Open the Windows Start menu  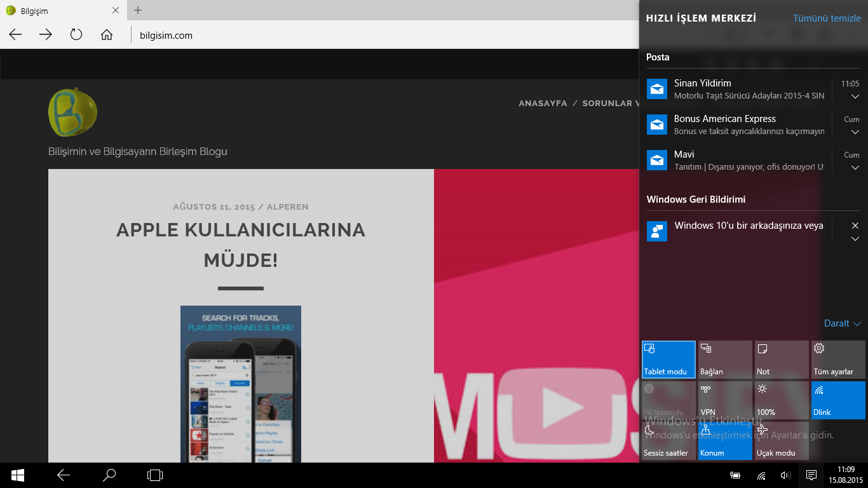click(18, 475)
